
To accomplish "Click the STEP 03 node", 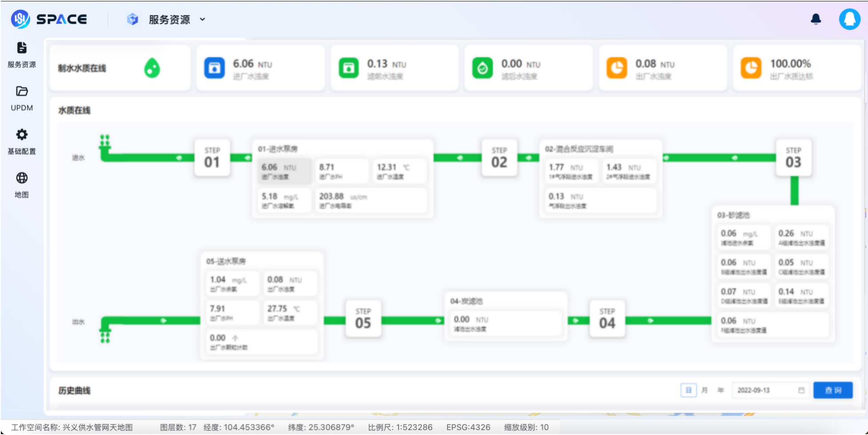I will [x=793, y=158].
